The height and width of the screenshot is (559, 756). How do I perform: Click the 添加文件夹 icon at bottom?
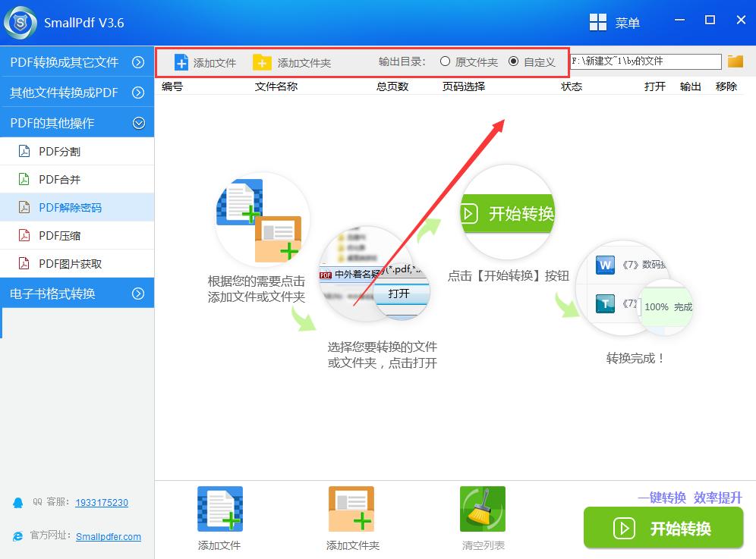[351, 508]
